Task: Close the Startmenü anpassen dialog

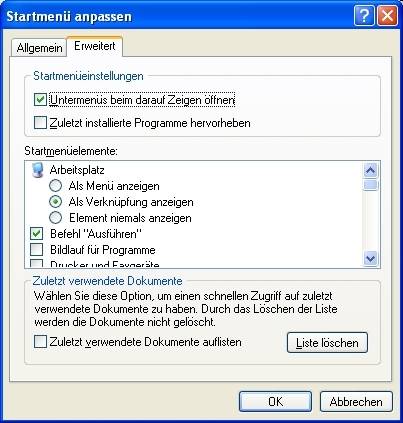Action: tap(387, 16)
